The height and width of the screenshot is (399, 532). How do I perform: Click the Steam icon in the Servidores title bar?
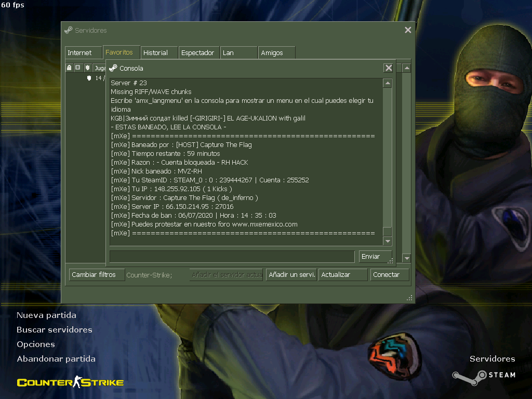click(69, 30)
